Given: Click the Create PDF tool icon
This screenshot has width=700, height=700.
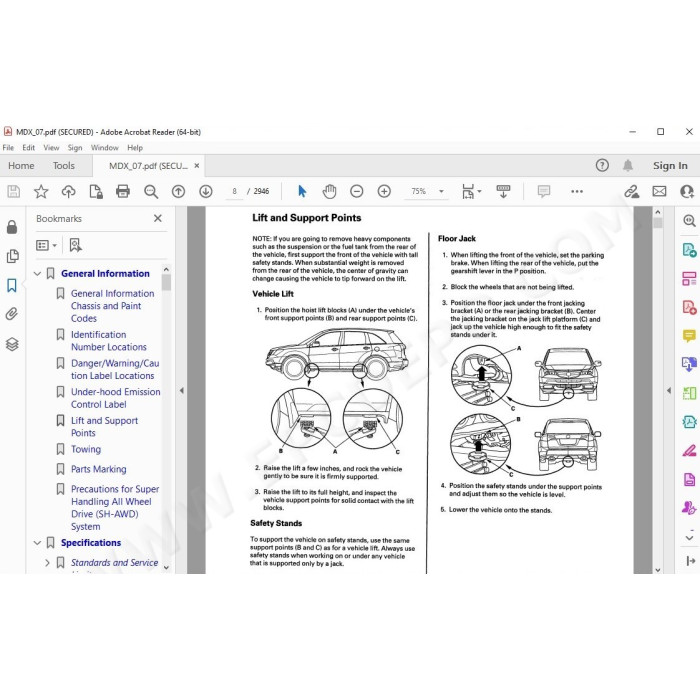Looking at the screenshot, I should pos(689,307).
